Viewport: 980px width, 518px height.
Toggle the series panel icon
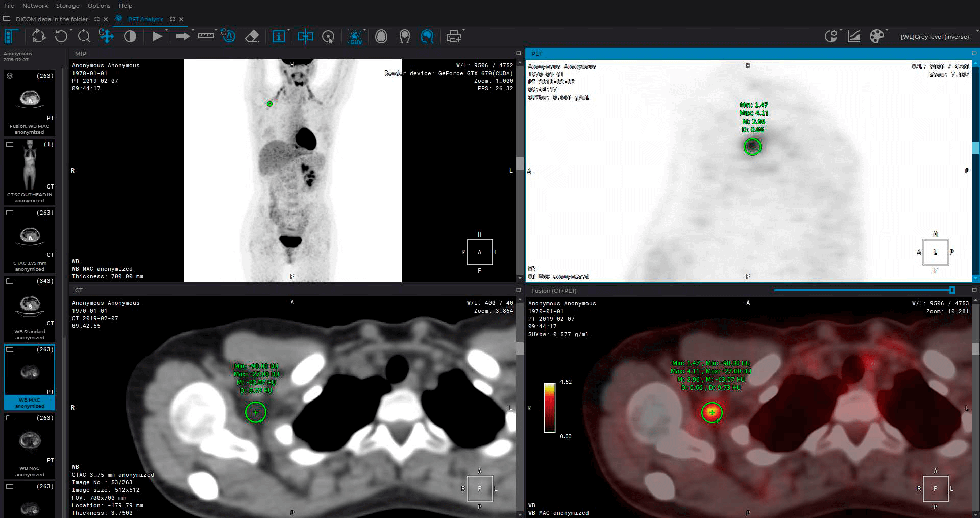(x=11, y=36)
